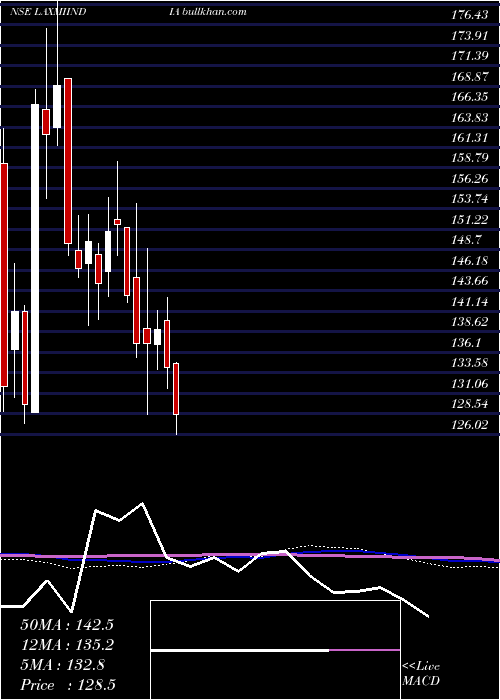Click the 128.54 price axis label

469,404
